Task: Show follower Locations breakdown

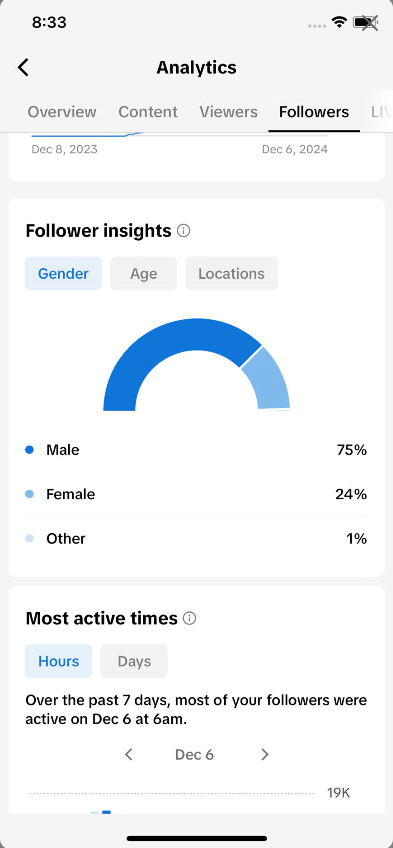Action: (231, 274)
